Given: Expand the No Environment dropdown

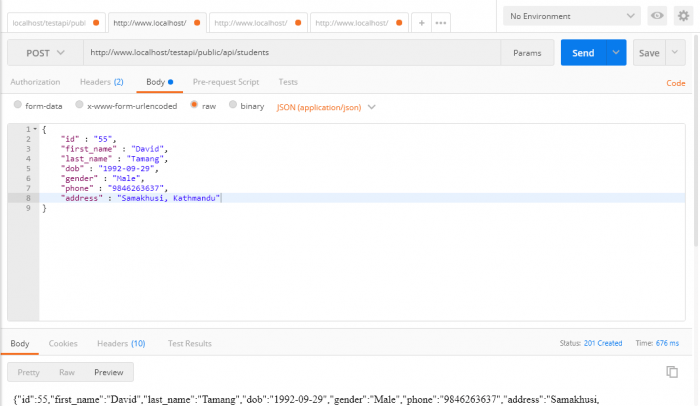Looking at the screenshot, I should (572, 16).
